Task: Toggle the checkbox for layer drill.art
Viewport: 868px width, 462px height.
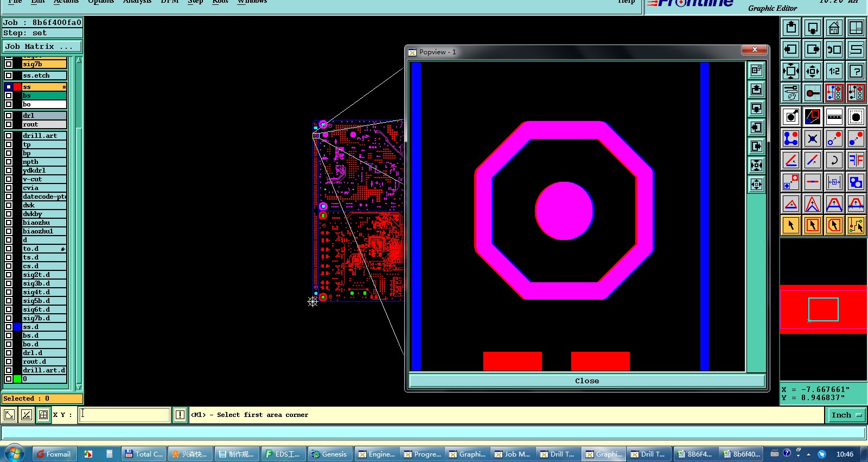Action: coord(9,136)
